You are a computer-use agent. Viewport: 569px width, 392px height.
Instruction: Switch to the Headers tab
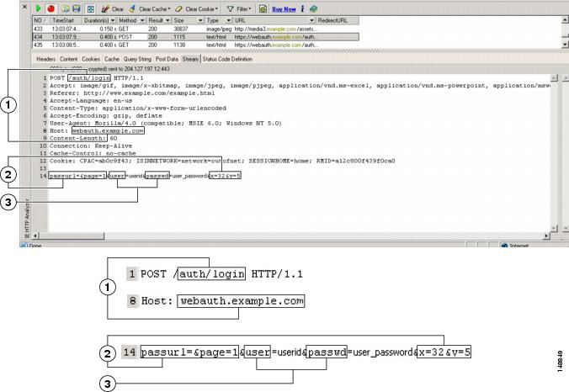pos(45,59)
